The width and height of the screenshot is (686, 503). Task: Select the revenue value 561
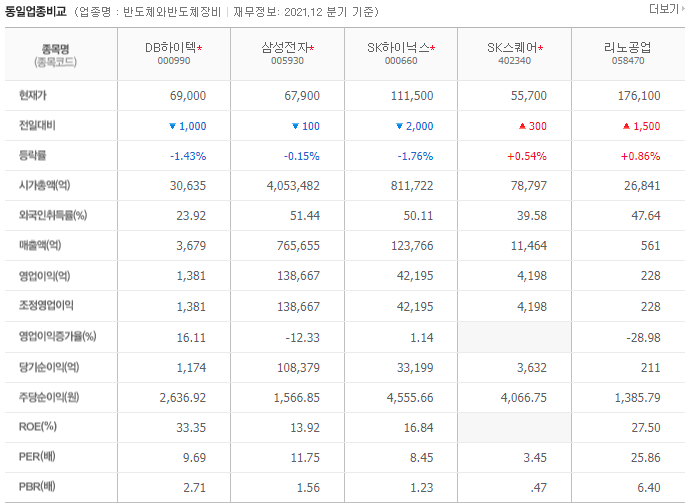651,246
